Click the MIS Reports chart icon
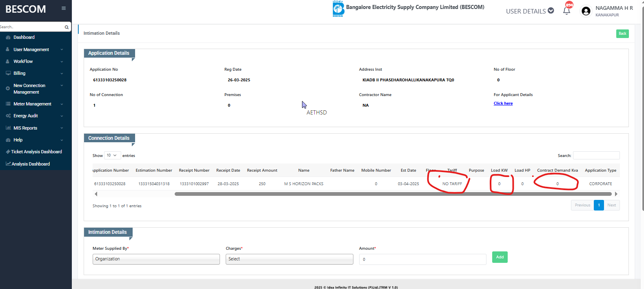Viewport: 644px width, 289px height. coord(8,128)
